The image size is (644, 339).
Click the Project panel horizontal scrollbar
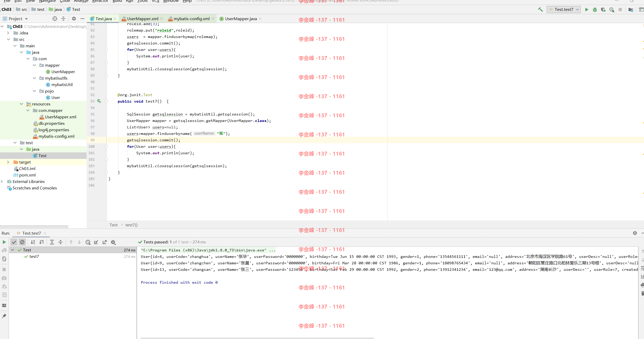coord(34,227)
